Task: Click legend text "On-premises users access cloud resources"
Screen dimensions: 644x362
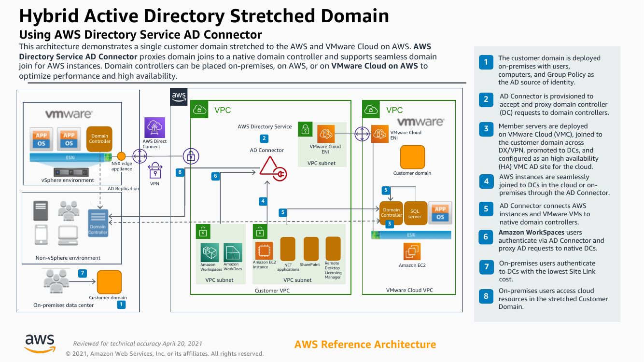Action: [553, 299]
